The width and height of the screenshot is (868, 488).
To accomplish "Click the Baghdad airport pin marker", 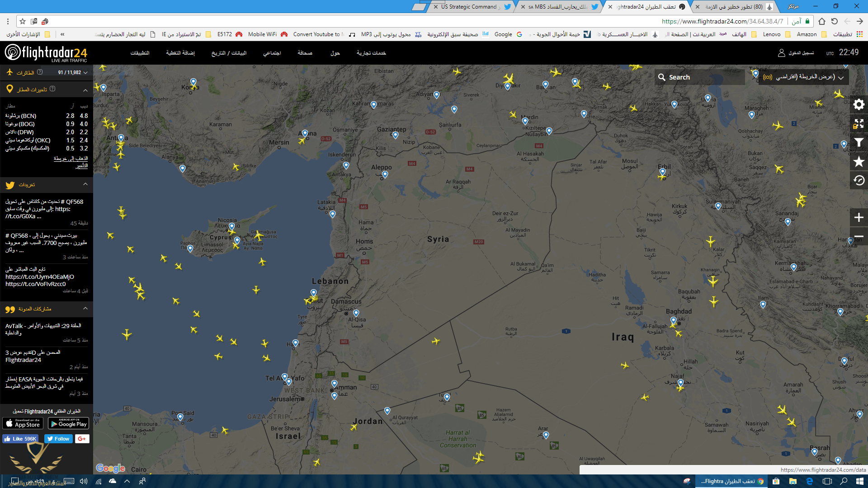I will coord(674,320).
